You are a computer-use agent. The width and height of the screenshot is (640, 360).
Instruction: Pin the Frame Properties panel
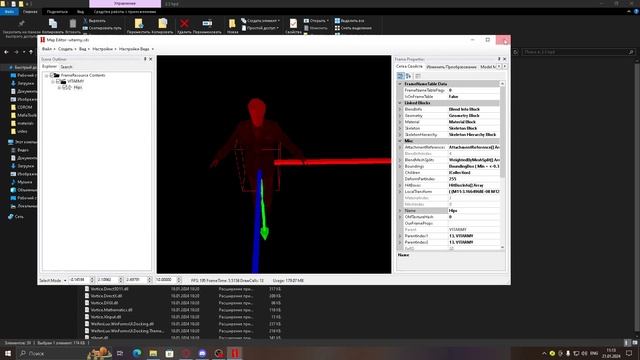point(499,59)
